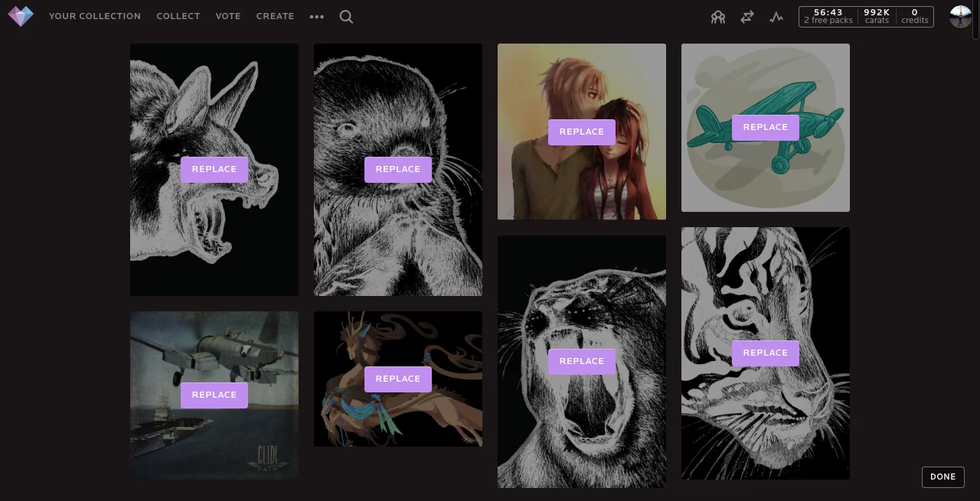980x501 pixels.
Task: Open the trades arrows icon
Action: pos(747,16)
